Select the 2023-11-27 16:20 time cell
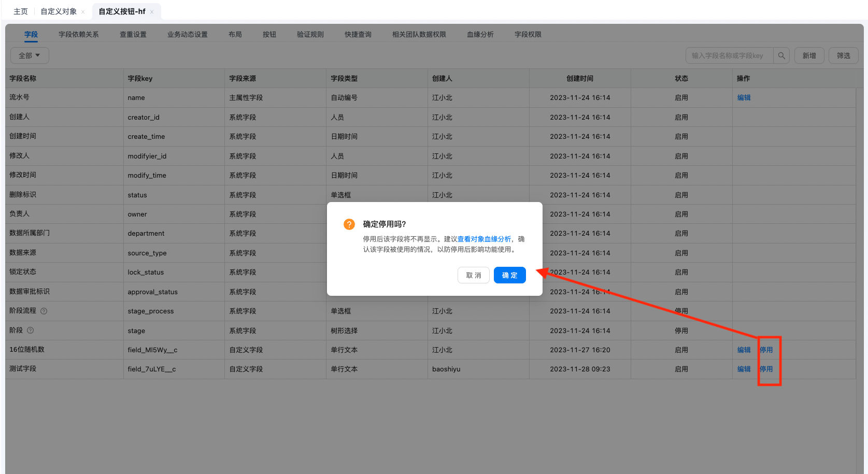The width and height of the screenshot is (868, 474). [x=580, y=350]
